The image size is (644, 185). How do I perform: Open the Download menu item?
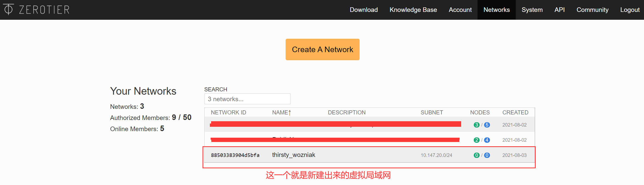coord(364,10)
